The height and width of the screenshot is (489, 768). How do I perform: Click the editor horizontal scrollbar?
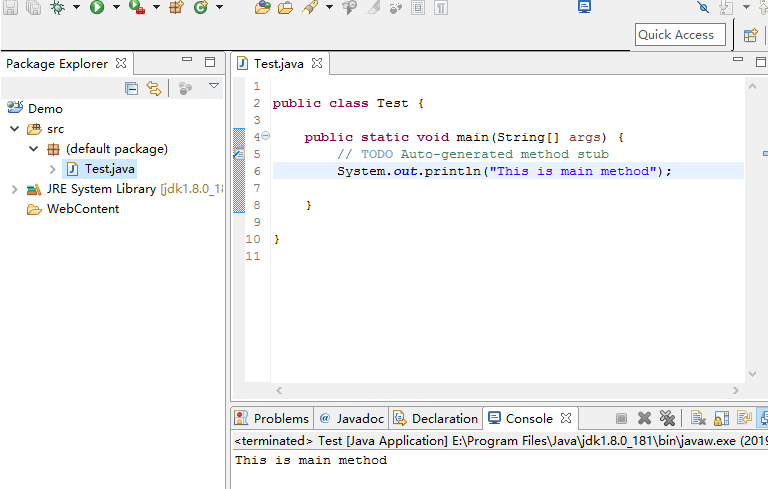point(506,390)
